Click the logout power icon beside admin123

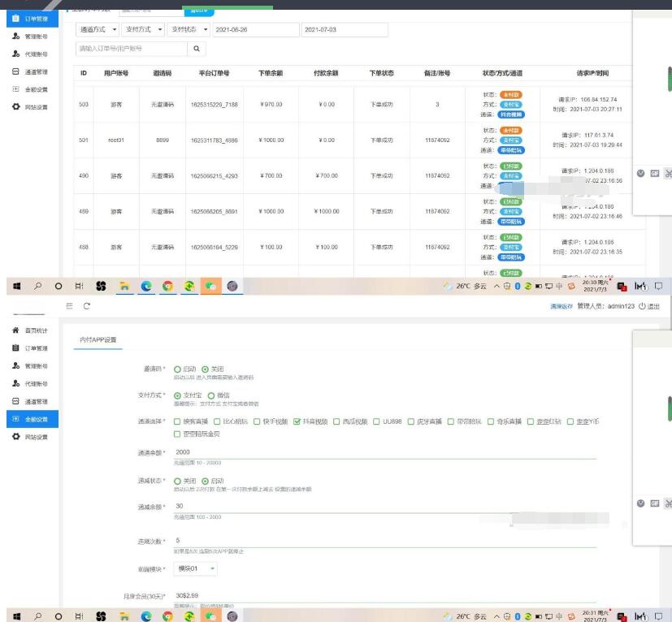pyautogui.click(x=642, y=308)
